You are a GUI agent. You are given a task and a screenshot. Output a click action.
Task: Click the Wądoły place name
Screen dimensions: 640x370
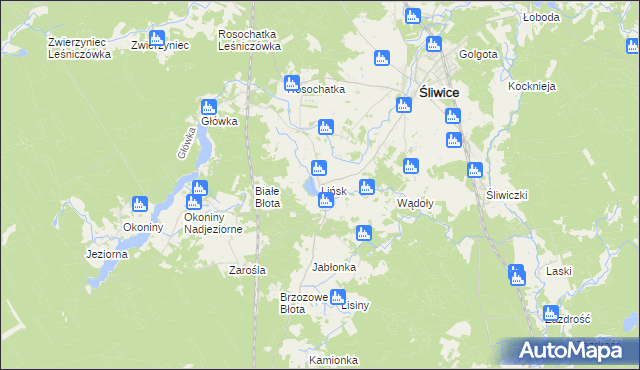(x=415, y=203)
